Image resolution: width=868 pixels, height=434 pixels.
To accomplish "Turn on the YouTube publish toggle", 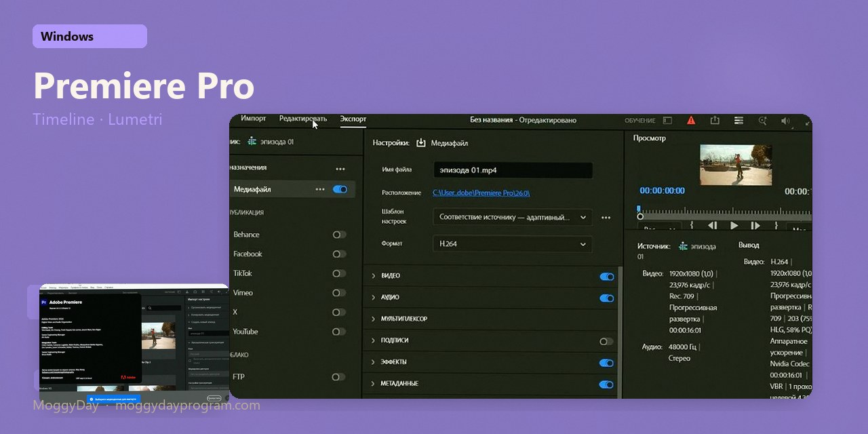I will (339, 332).
